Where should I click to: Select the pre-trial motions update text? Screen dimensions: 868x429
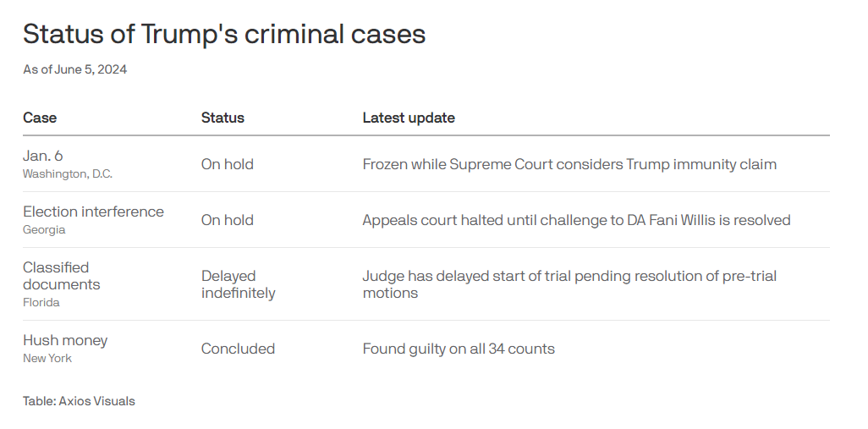click(569, 284)
